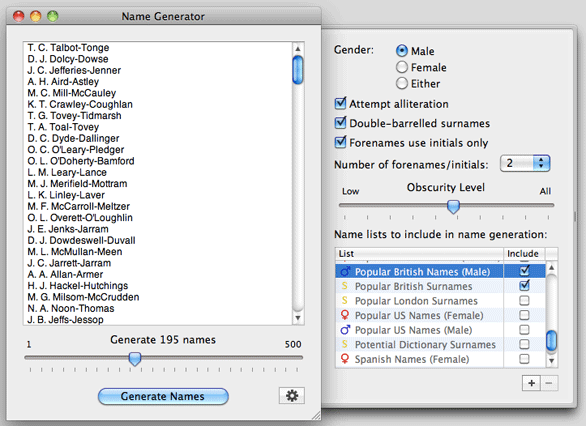The width and height of the screenshot is (586, 426).
Task: Include Popular London Surnames list
Action: pyautogui.click(x=524, y=300)
